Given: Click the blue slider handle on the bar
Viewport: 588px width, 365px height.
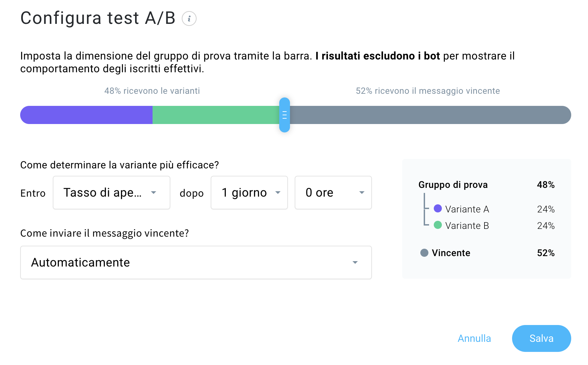Looking at the screenshot, I should click(285, 115).
